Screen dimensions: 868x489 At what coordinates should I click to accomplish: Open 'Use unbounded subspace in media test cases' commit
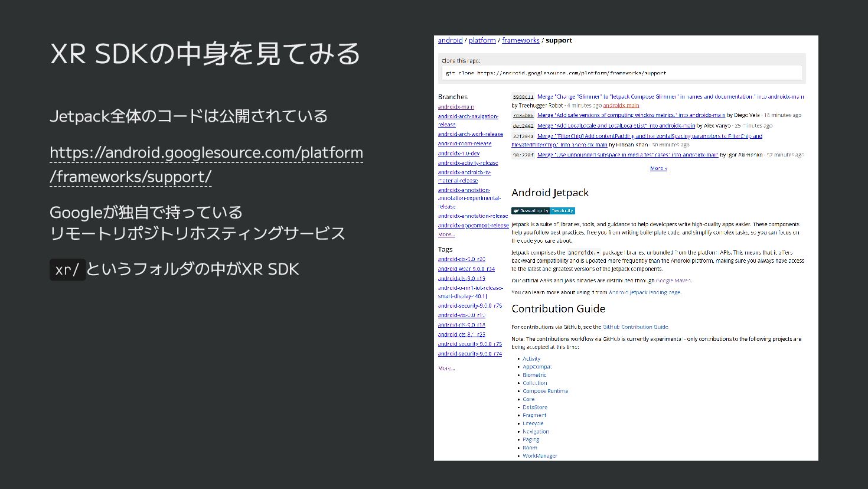click(628, 155)
